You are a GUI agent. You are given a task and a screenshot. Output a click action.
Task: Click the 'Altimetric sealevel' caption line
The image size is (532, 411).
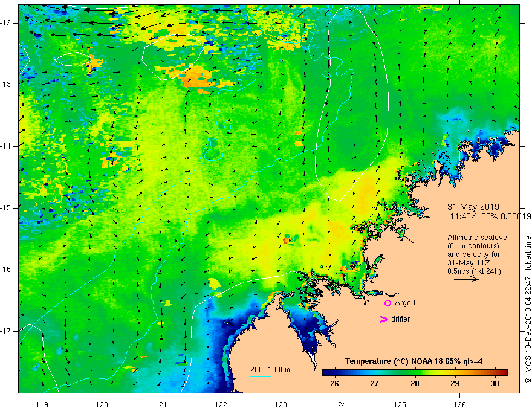[478, 238]
